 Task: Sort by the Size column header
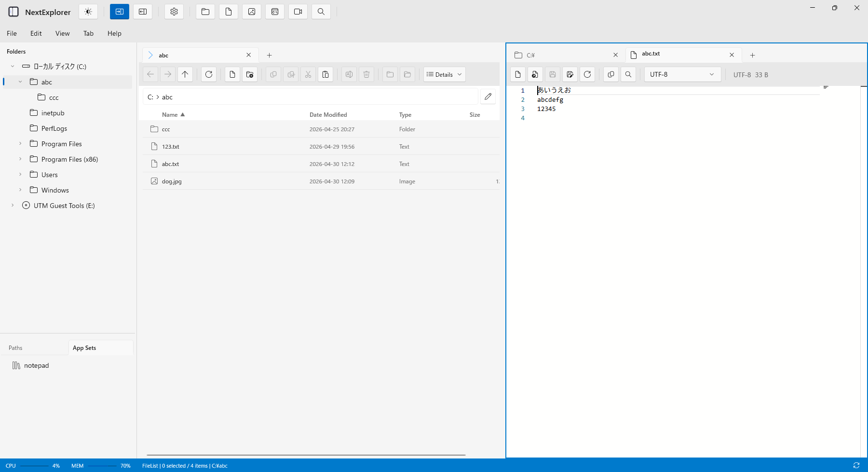475,114
